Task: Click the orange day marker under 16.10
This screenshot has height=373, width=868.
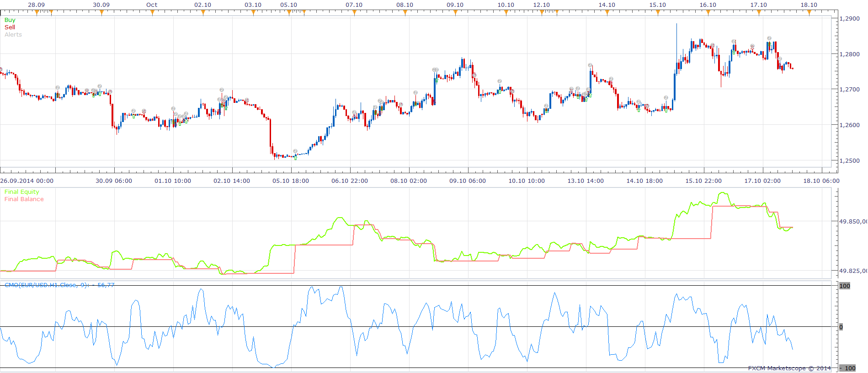Action: click(x=708, y=13)
